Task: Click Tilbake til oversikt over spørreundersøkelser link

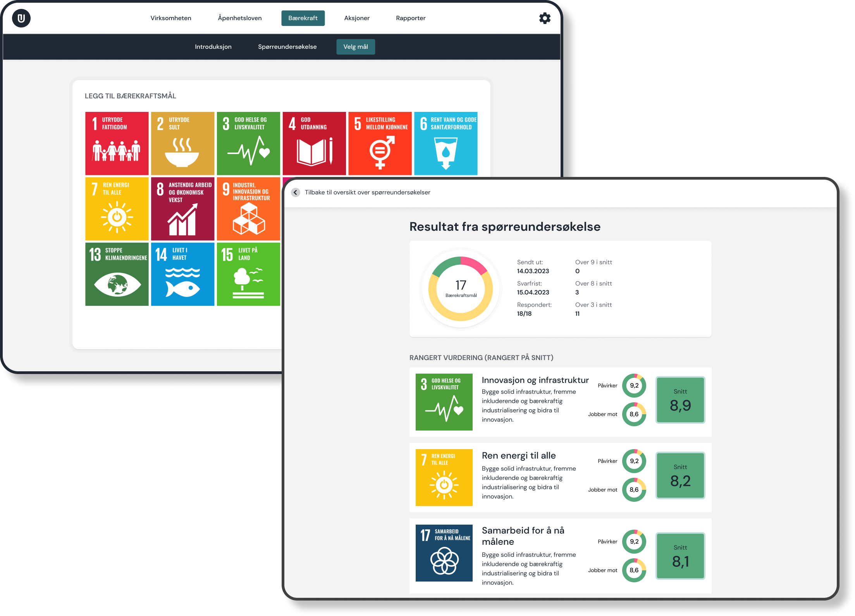Action: coord(367,192)
